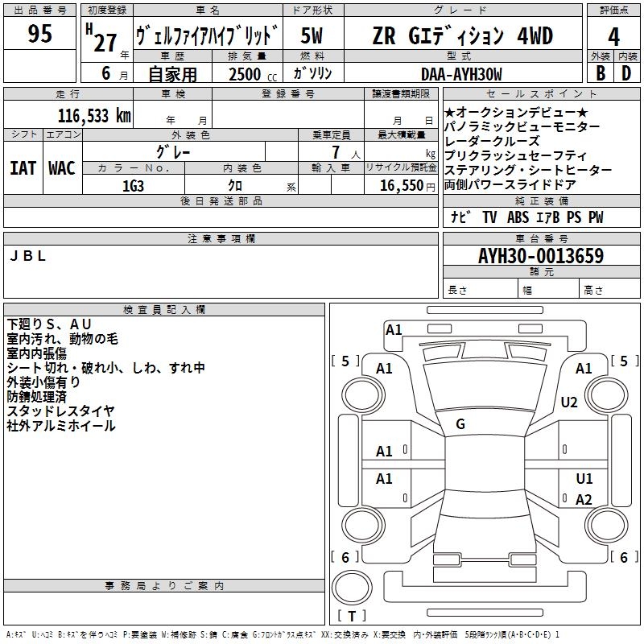Select the 検査員記入欄 header
Viewport: 644px width, 644px height.
pos(164,310)
